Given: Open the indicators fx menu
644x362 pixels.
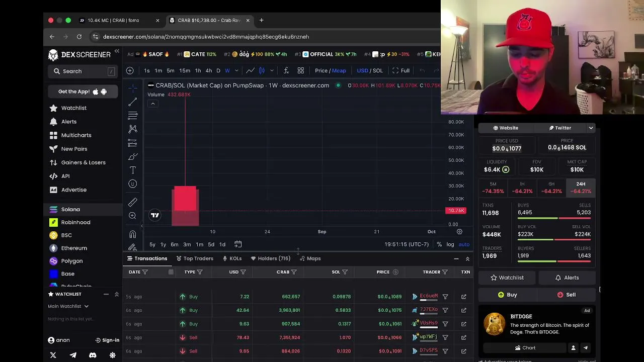Looking at the screenshot, I should [286, 70].
